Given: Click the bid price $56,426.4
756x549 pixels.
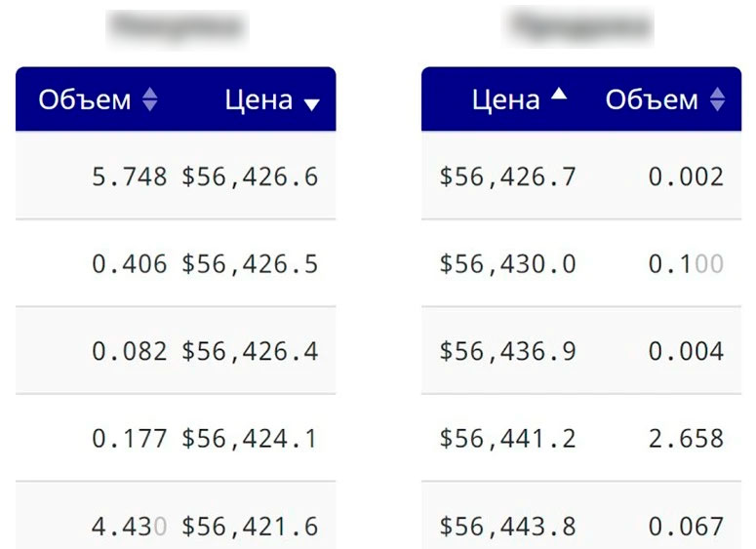Looking at the screenshot, I should [250, 351].
